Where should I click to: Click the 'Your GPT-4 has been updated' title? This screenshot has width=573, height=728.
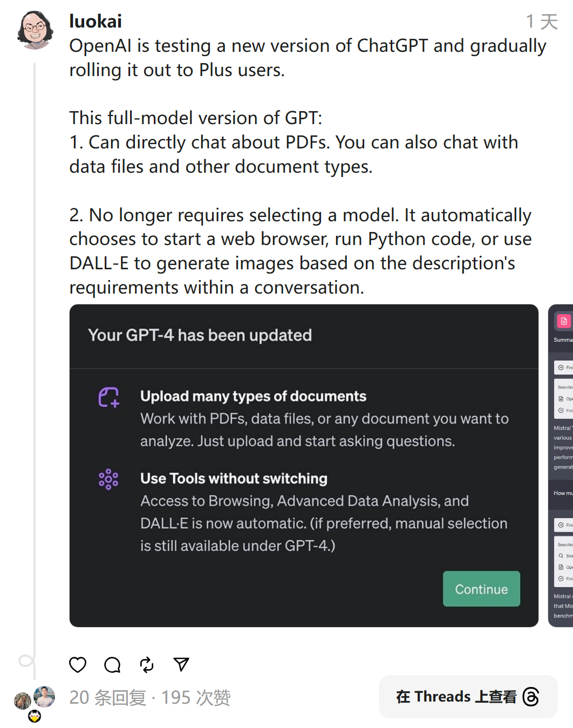[x=200, y=335]
